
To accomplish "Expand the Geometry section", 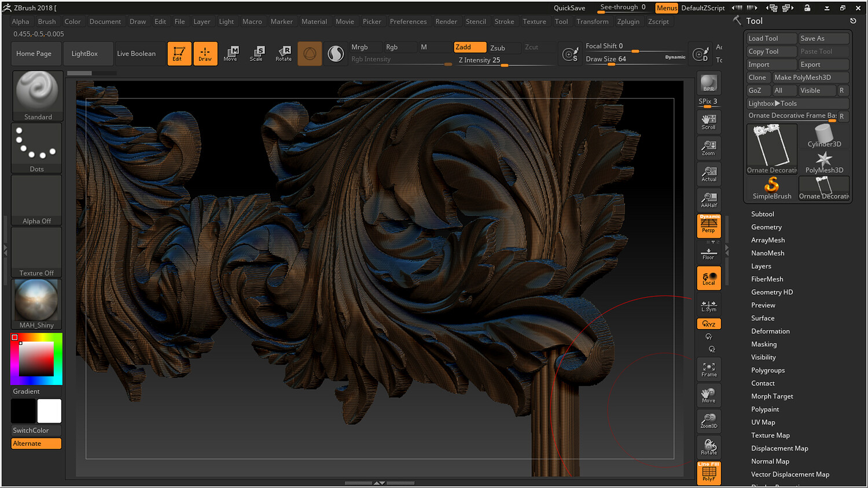I will [766, 227].
